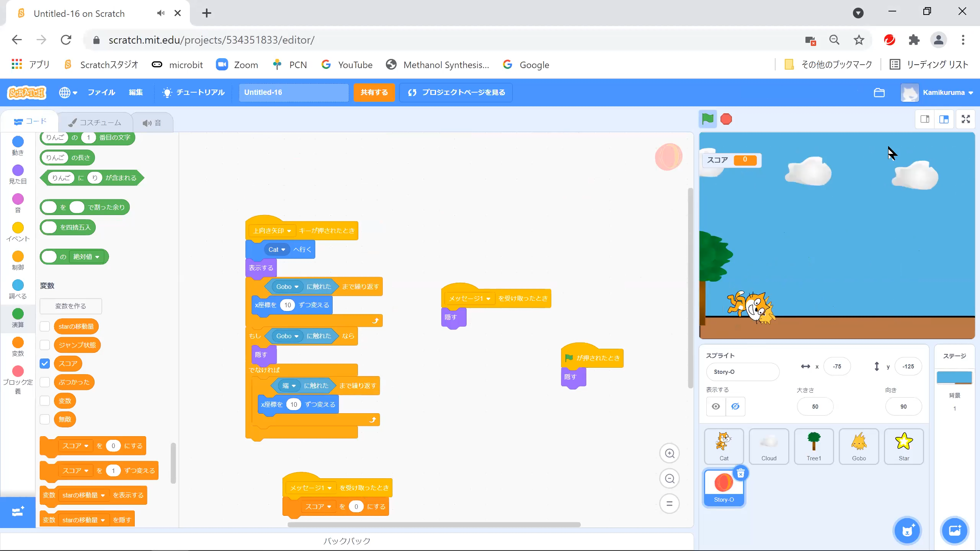This screenshot has height=551, width=980.
Task: Click the block palette vertical scrollbar
Action: point(173,463)
